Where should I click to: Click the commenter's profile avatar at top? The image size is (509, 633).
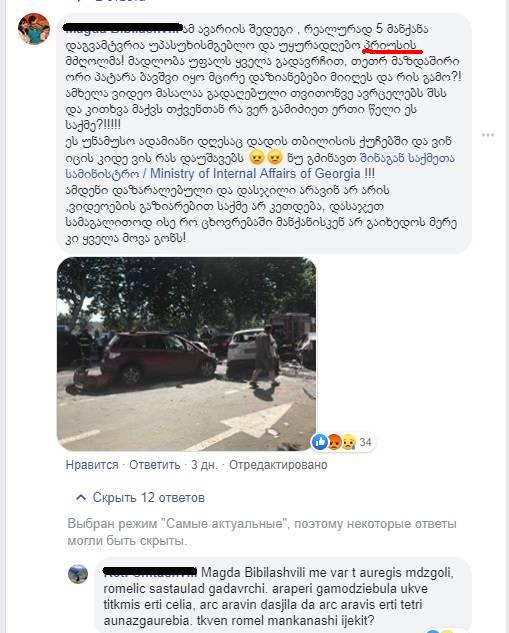click(x=34, y=29)
